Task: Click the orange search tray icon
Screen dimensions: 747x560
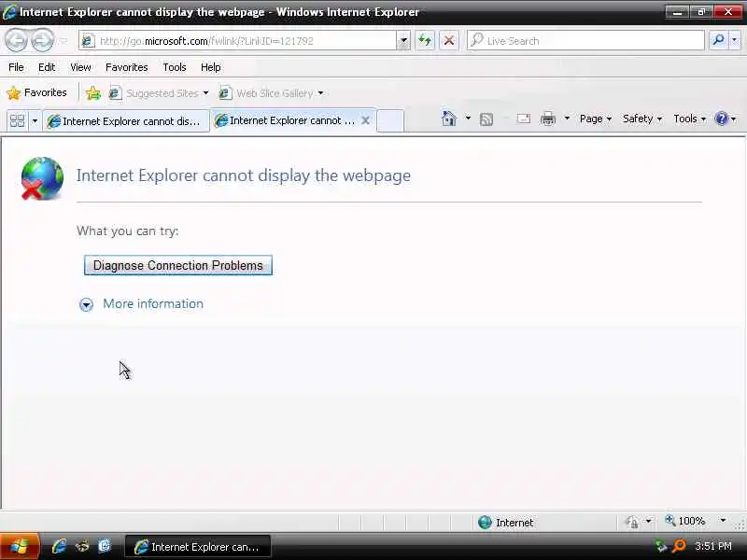Action: pos(679,546)
